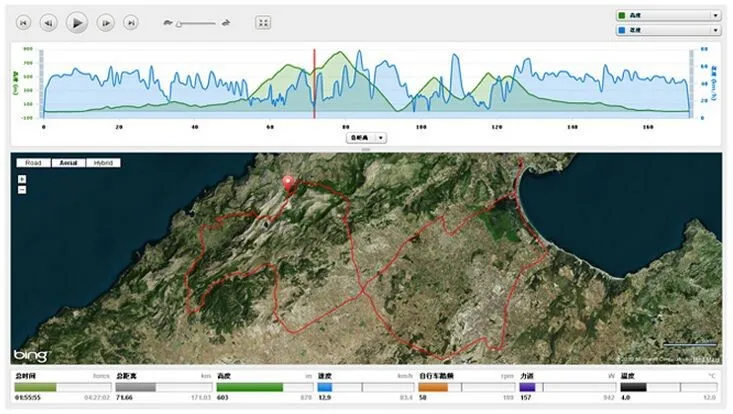Click the elevation value 603
The height and width of the screenshot is (414, 733).
click(223, 398)
